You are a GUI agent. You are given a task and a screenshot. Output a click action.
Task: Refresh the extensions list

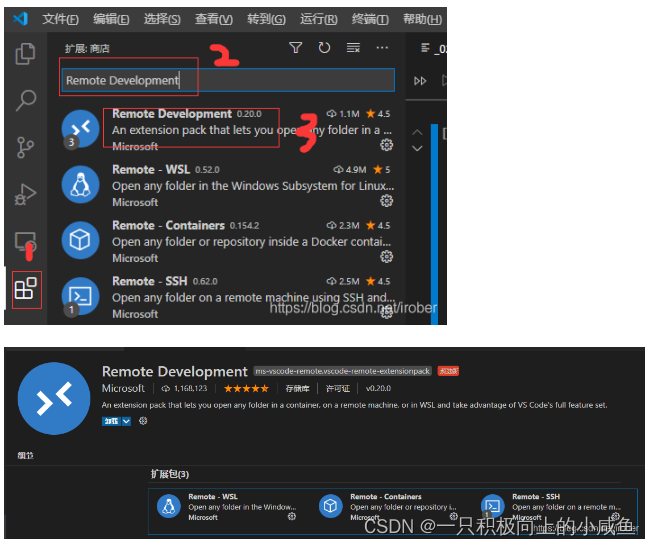click(324, 48)
